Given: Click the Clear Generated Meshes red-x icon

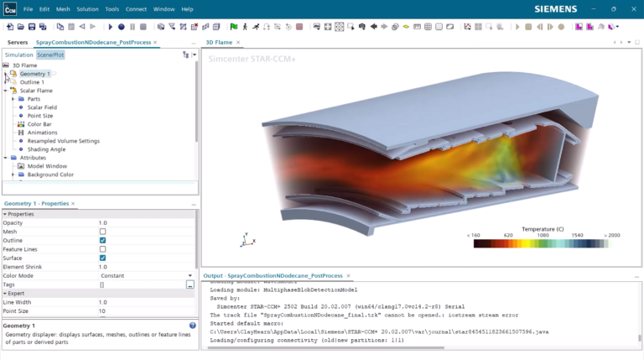Looking at the screenshot, I should click(x=195, y=27).
